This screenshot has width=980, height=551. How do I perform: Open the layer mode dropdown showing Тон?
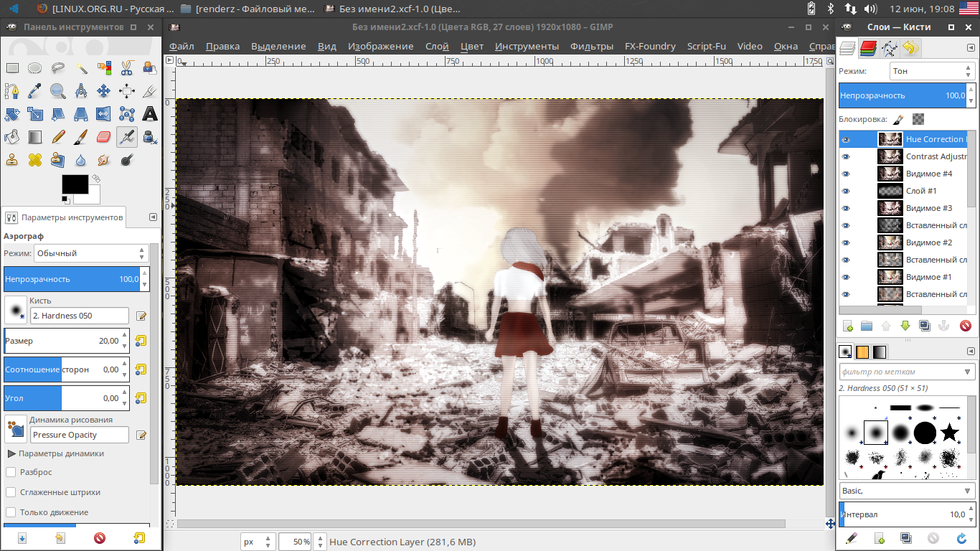[931, 71]
